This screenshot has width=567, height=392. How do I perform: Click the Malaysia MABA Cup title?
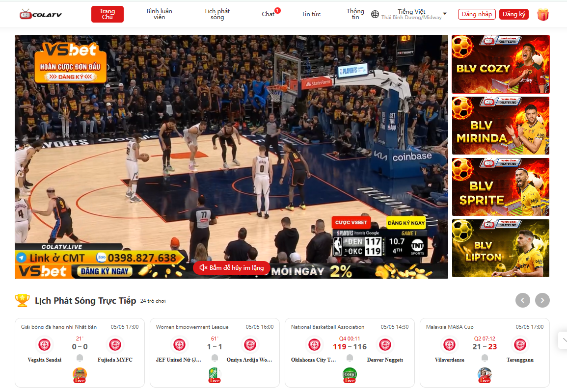(450, 327)
